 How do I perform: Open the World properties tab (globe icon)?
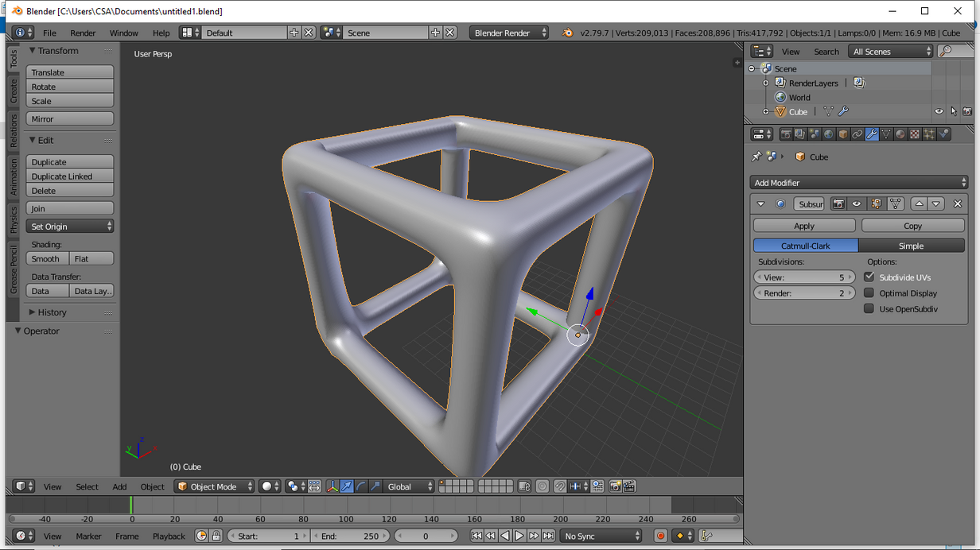tap(828, 134)
